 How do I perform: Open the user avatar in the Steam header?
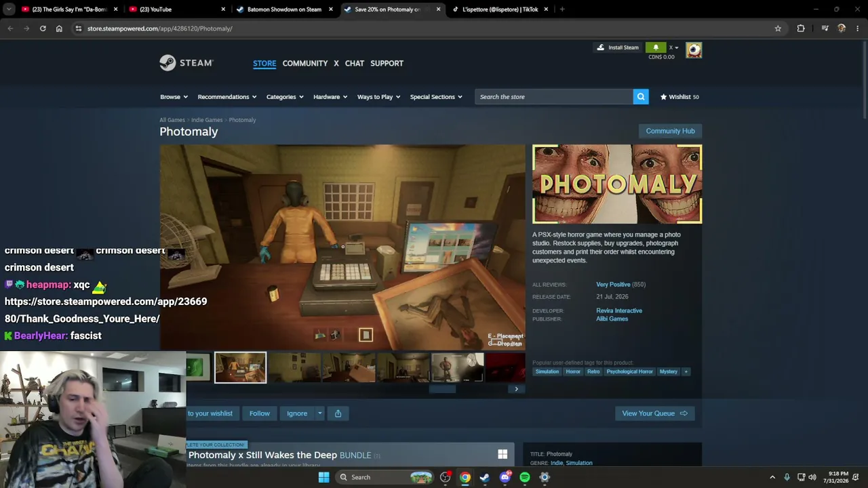click(694, 50)
